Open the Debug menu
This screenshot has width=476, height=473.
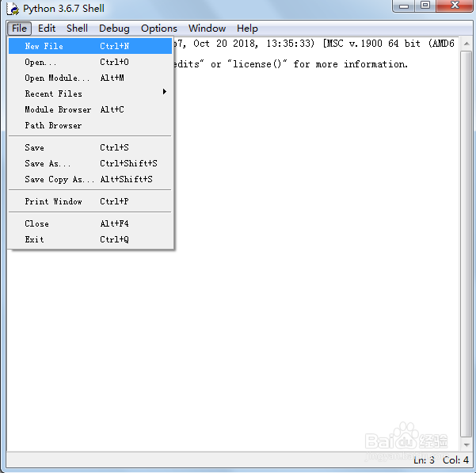point(114,29)
